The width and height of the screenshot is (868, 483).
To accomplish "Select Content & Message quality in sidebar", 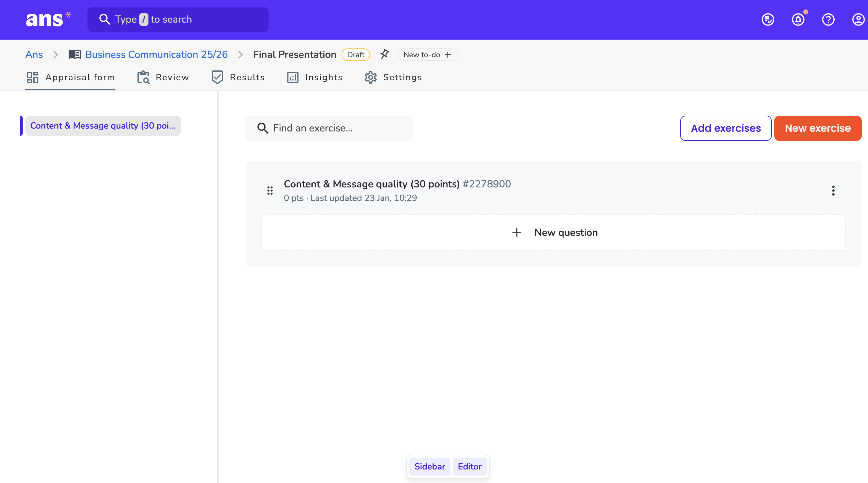I will pos(103,126).
